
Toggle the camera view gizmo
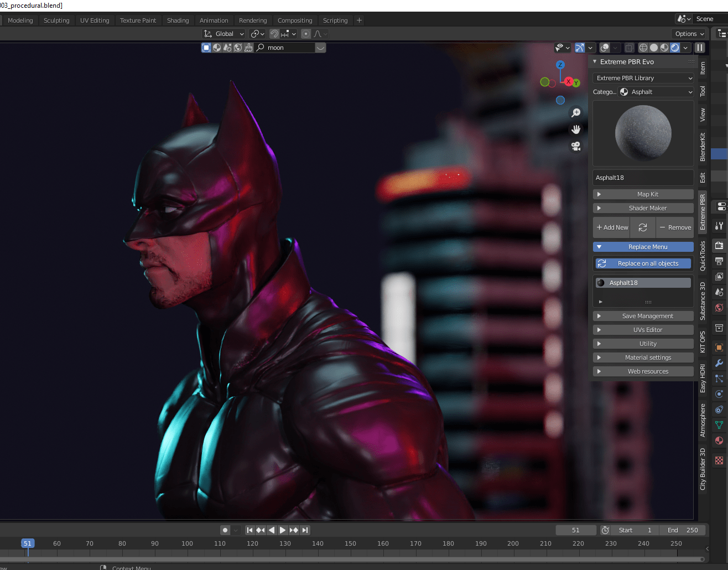click(576, 146)
